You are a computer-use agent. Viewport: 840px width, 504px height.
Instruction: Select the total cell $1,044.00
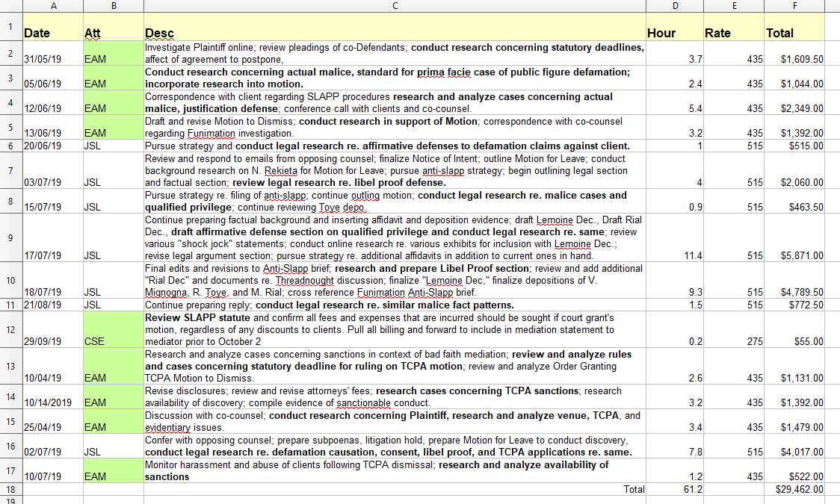pos(794,78)
